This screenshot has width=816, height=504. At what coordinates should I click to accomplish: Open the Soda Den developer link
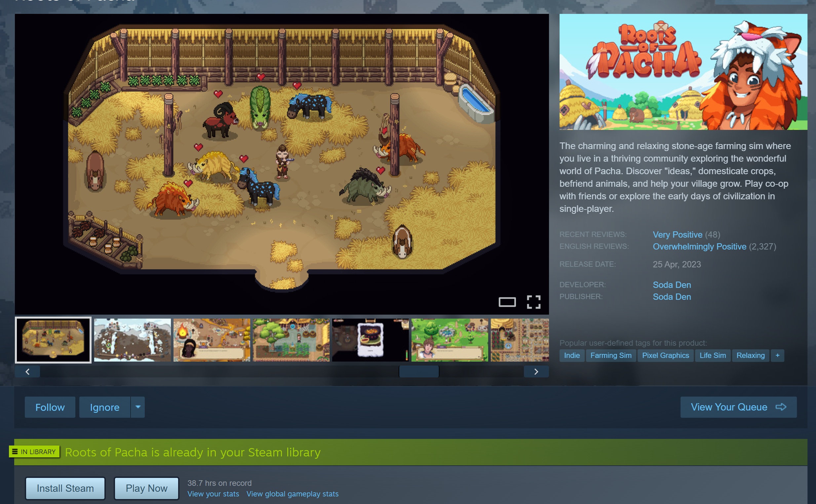pyautogui.click(x=671, y=285)
